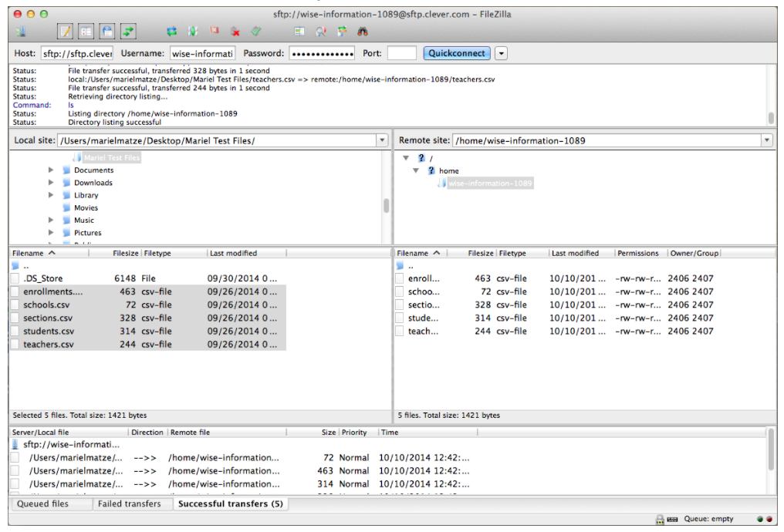Disconnect from the server

click(235, 31)
